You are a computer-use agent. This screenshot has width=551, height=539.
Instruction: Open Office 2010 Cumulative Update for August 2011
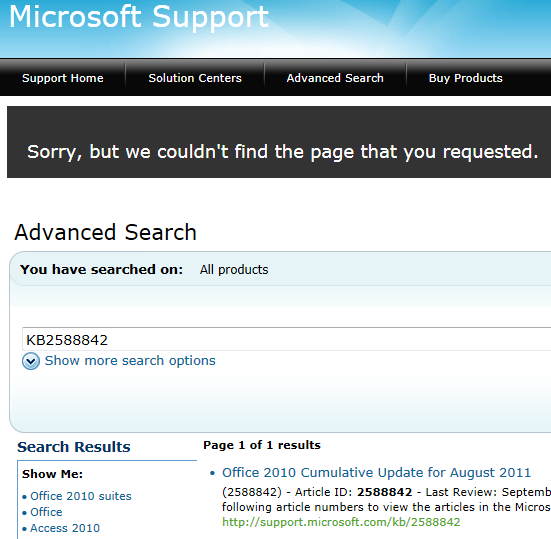(x=376, y=473)
